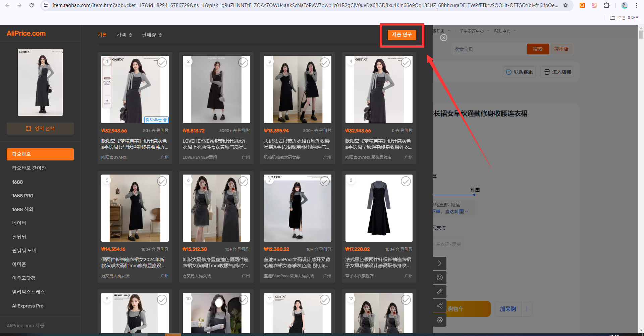
Task: Select product 5 checkmark circle
Action: pyautogui.click(x=162, y=181)
